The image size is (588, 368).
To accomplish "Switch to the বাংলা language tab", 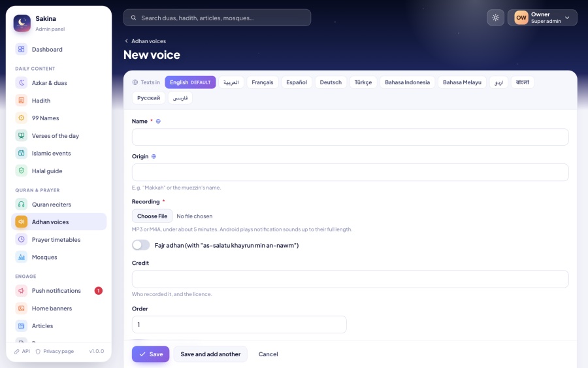I will coord(523,82).
